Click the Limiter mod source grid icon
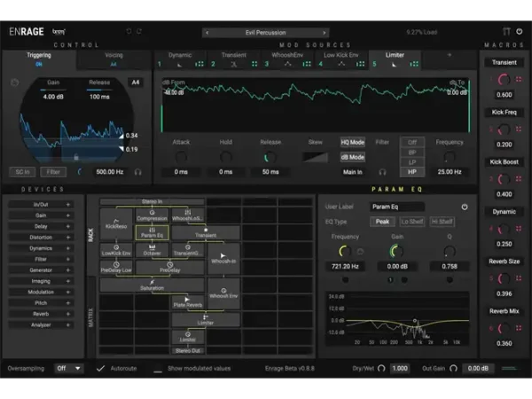 coord(414,64)
